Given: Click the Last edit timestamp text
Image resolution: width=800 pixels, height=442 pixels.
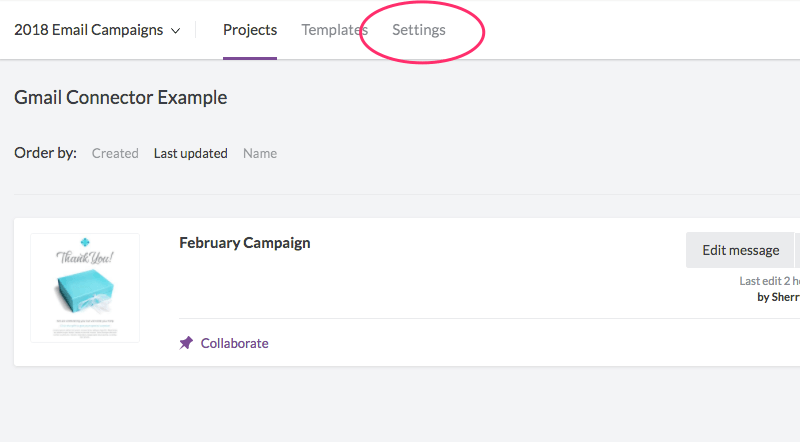Looking at the screenshot, I should tap(769, 281).
